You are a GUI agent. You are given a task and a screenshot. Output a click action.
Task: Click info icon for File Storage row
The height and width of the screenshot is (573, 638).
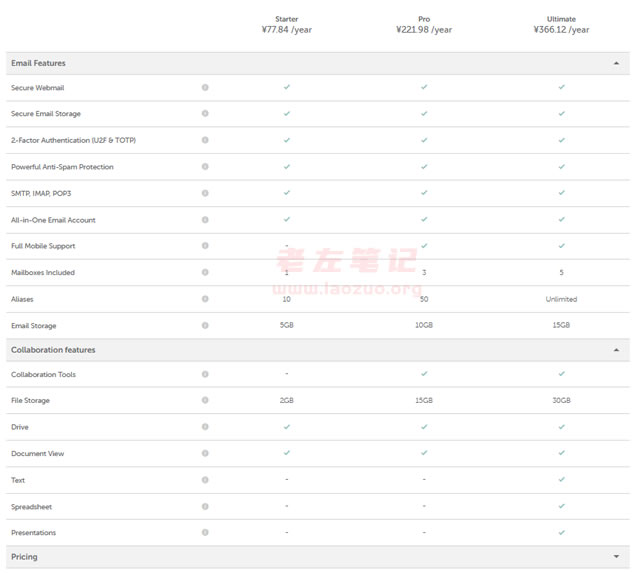pos(205,400)
